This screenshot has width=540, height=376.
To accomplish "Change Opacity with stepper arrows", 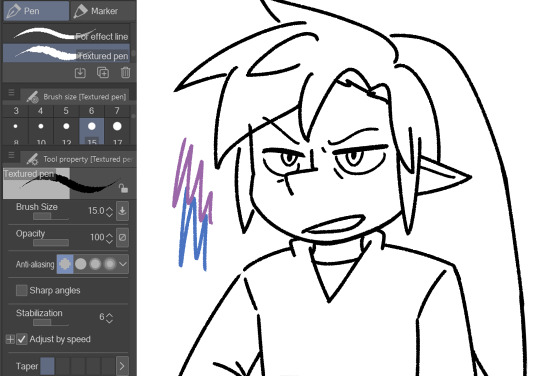I will [110, 238].
